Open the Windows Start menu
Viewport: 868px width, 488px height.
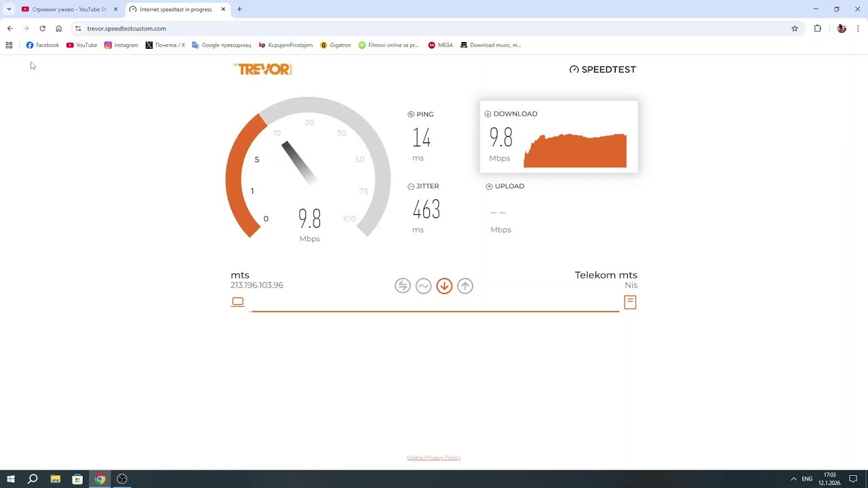[11, 479]
